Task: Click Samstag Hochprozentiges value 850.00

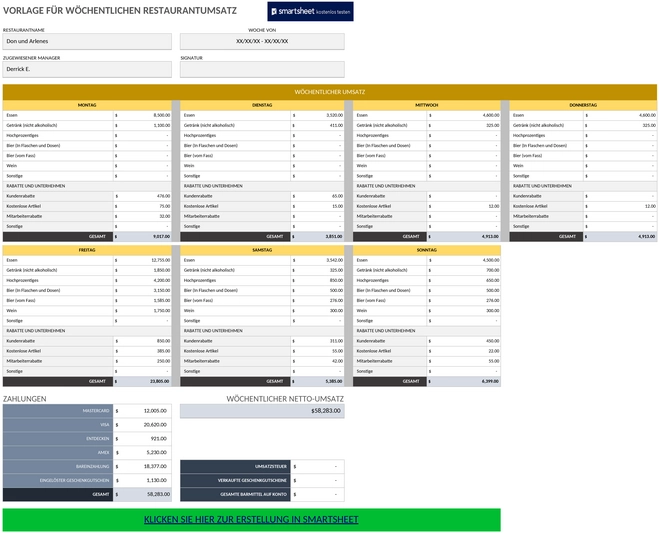Action: click(x=317, y=280)
